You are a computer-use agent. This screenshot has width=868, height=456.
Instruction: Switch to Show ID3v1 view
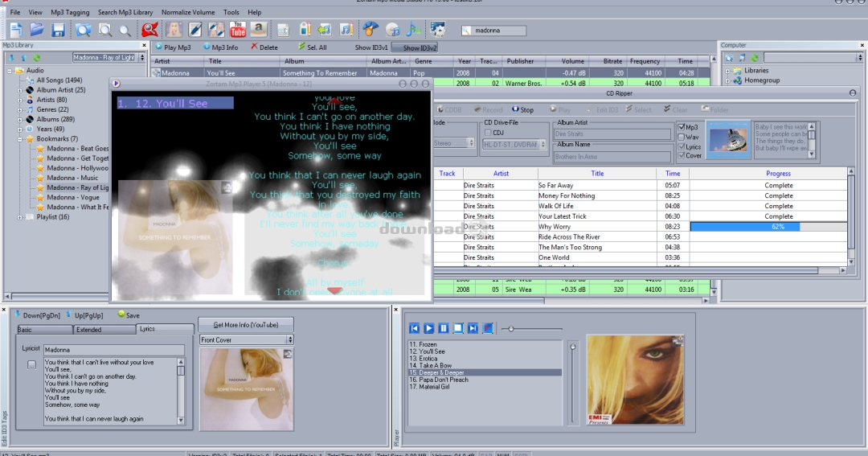click(x=371, y=47)
